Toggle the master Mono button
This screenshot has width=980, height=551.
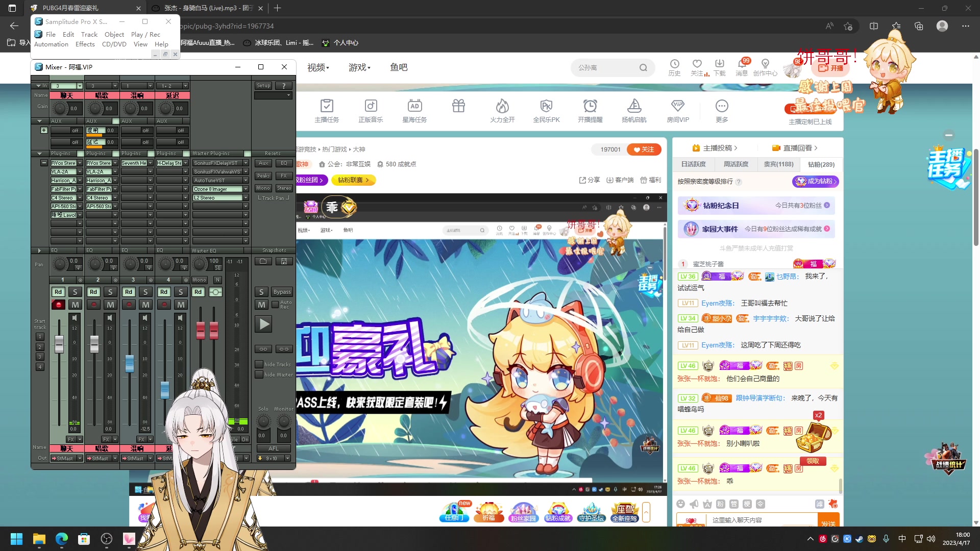coord(200,280)
